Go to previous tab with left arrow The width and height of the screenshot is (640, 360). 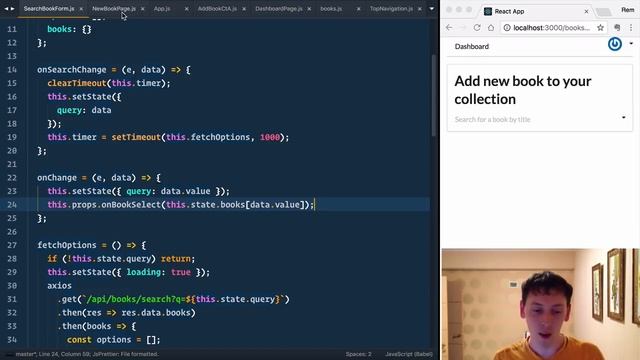tap(6, 9)
